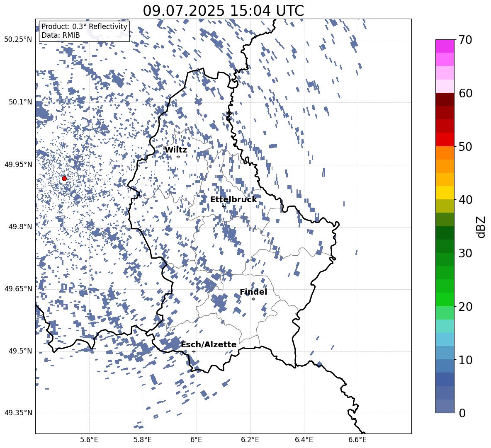The height and width of the screenshot is (448, 491).
Task: Click the red radar site marker
Action: pyautogui.click(x=64, y=178)
